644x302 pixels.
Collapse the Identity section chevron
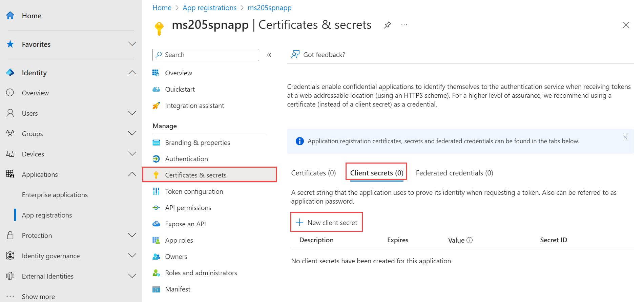[132, 73]
